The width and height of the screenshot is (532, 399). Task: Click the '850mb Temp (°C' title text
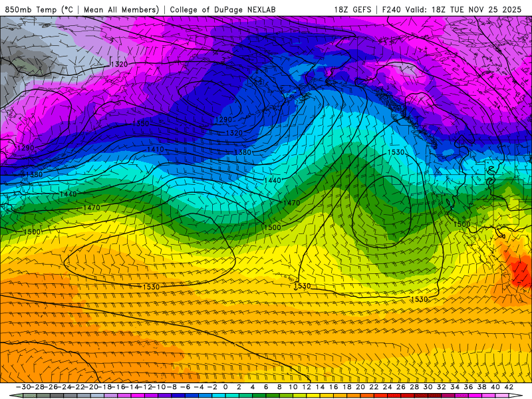(39, 10)
